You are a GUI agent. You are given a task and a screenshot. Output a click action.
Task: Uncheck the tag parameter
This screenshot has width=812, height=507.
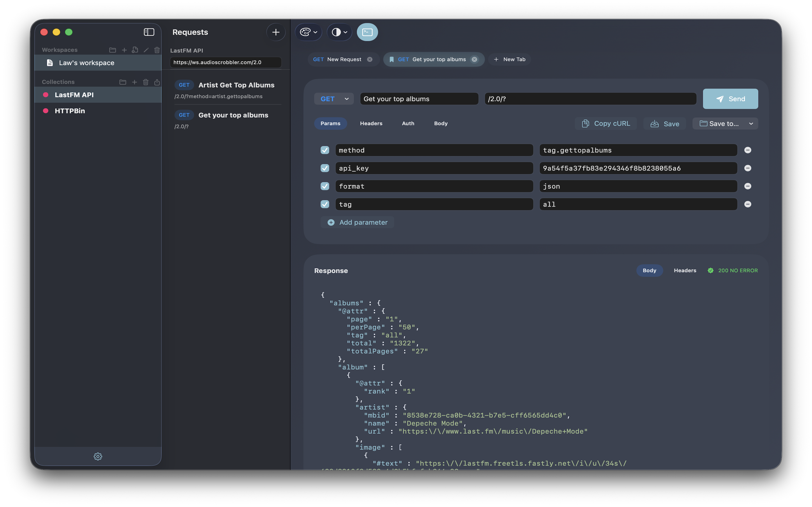325,204
